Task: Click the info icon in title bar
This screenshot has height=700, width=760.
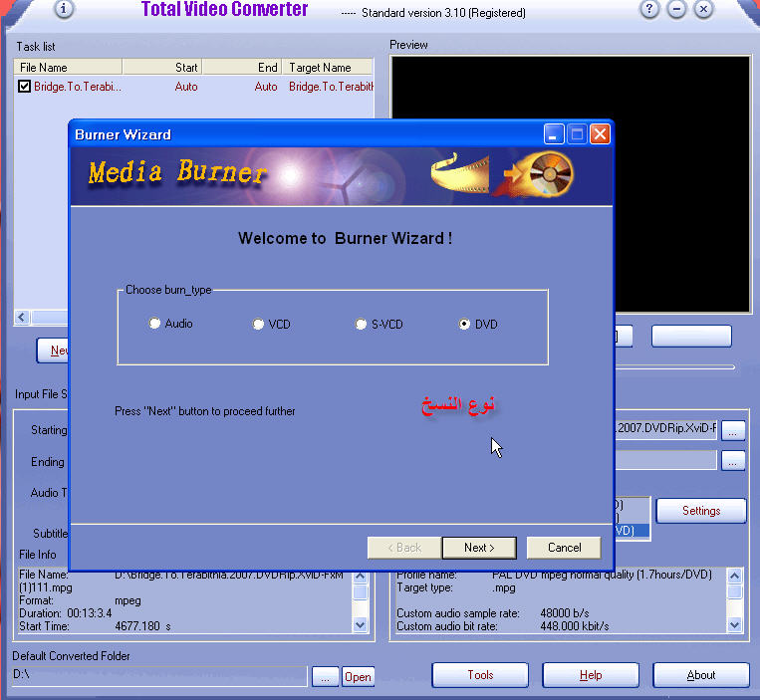Action: point(64,9)
